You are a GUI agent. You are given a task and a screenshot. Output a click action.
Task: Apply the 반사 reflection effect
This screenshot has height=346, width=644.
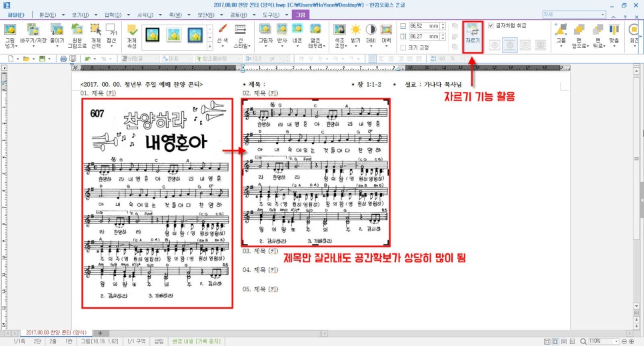[282, 29]
